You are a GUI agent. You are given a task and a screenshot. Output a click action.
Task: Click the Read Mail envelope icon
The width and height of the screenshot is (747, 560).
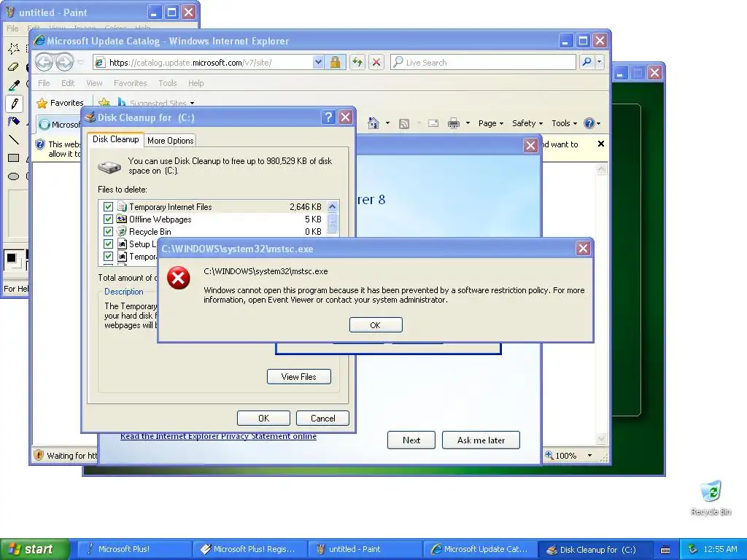(433, 123)
